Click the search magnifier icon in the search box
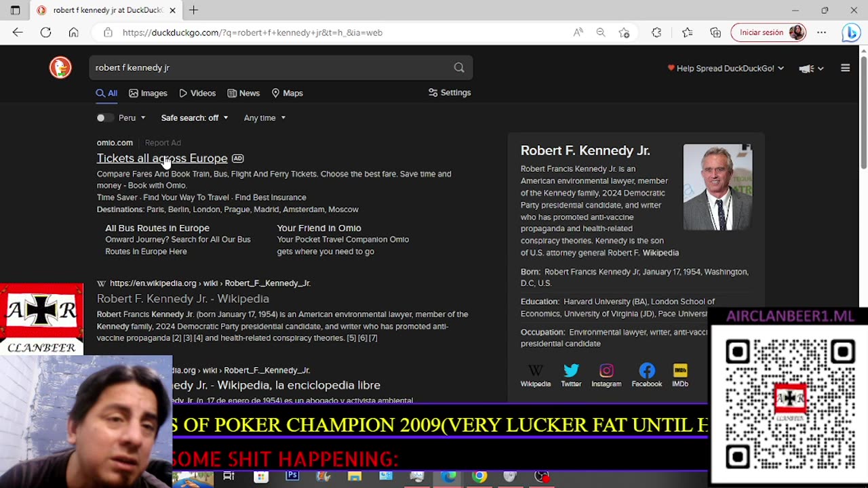The height and width of the screenshot is (488, 868). tap(459, 67)
